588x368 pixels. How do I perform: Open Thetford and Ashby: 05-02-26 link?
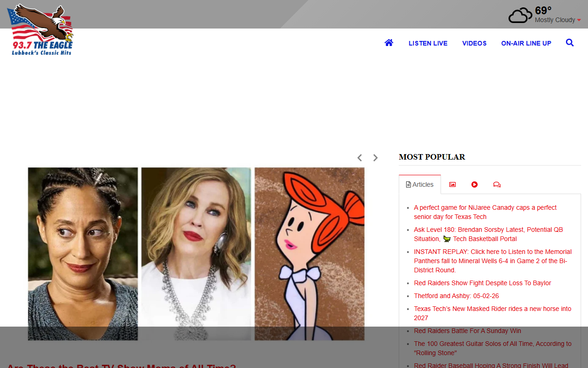tap(456, 296)
